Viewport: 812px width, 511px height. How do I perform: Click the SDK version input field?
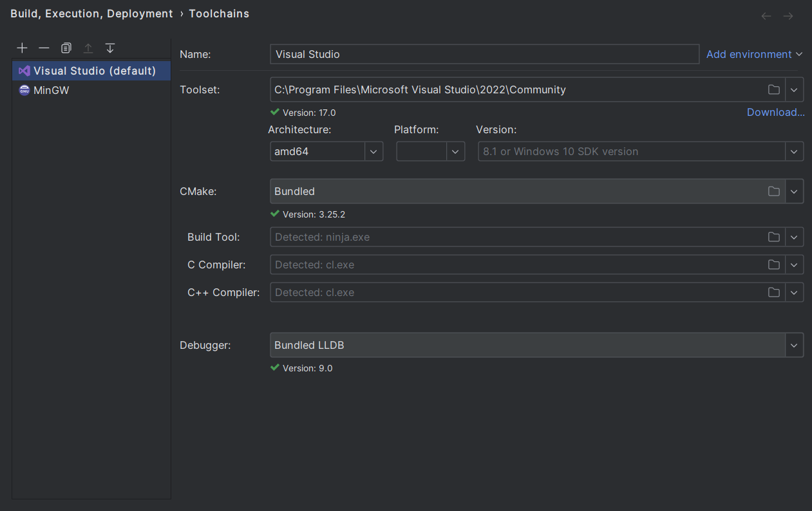click(631, 152)
